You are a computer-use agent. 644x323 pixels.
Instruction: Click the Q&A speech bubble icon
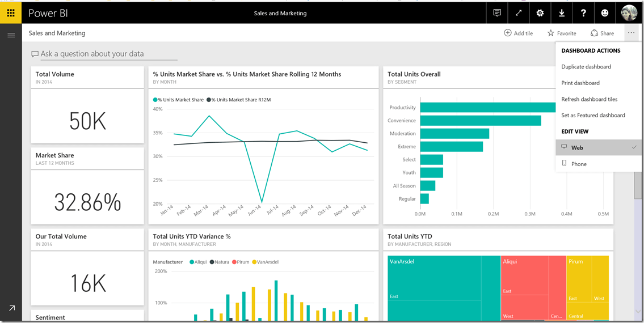click(x=35, y=54)
